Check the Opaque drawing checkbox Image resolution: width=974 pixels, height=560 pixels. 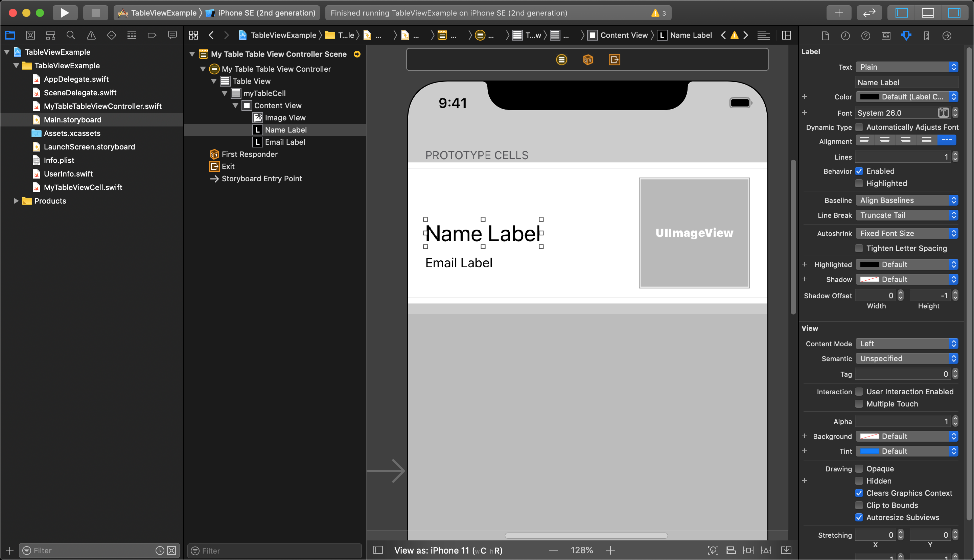859,469
